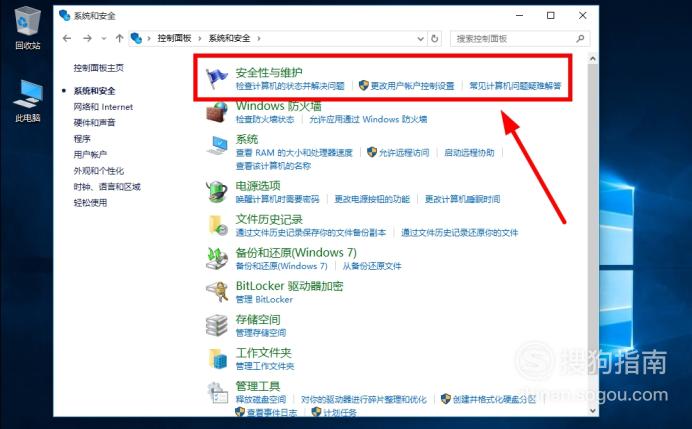Open 控制面板主页 in the sidebar
The height and width of the screenshot is (429, 692).
tap(98, 68)
